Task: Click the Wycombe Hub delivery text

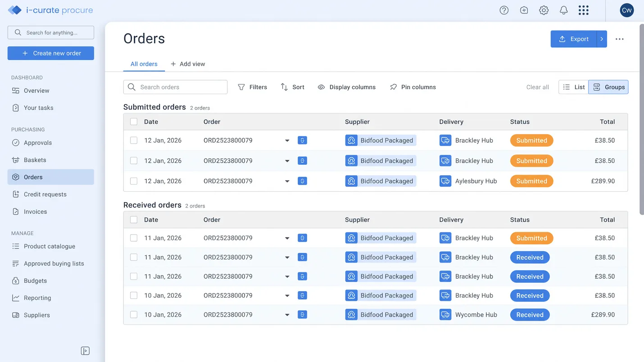Action: [476, 315]
